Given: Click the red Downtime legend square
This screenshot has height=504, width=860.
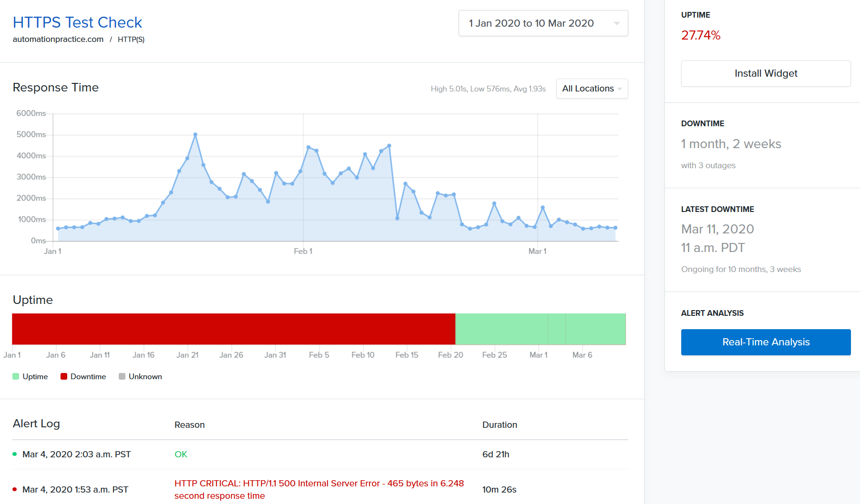Looking at the screenshot, I should point(64,376).
